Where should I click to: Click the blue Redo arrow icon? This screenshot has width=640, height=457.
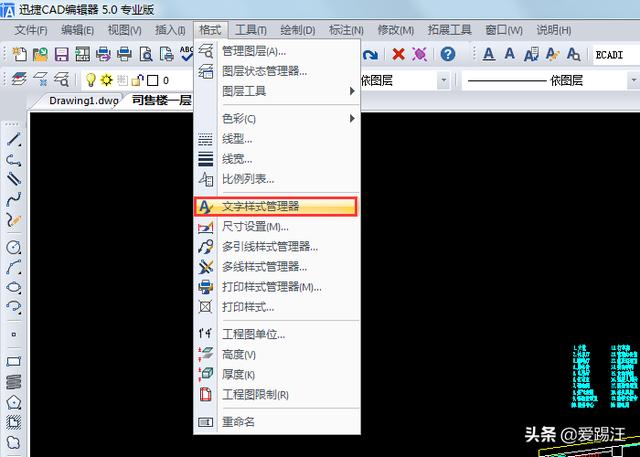[x=370, y=55]
